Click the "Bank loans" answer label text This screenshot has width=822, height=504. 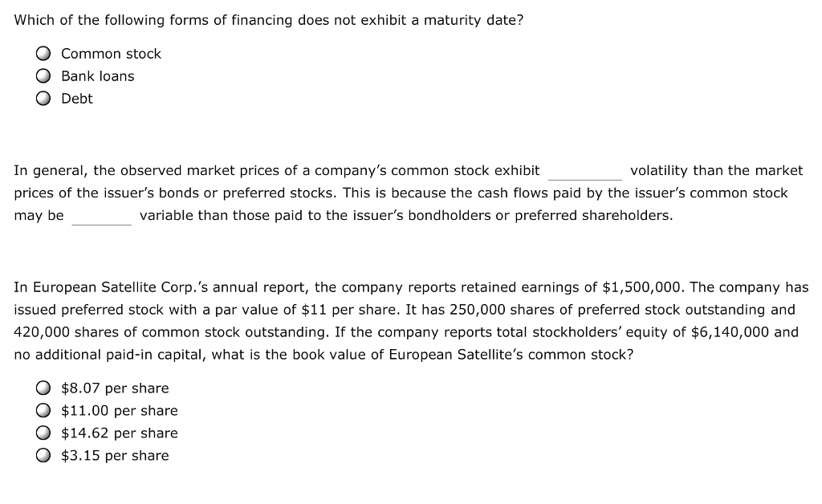point(97,76)
